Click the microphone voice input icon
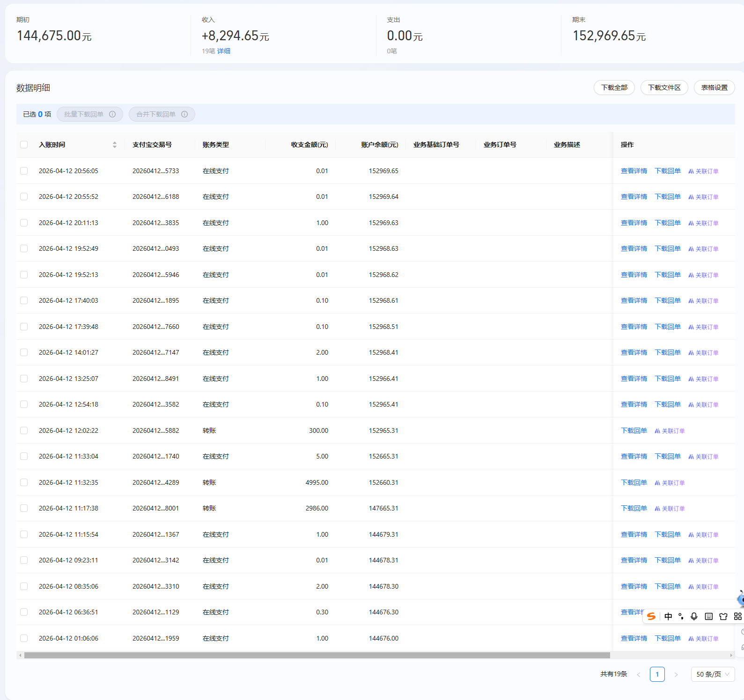 (x=694, y=616)
